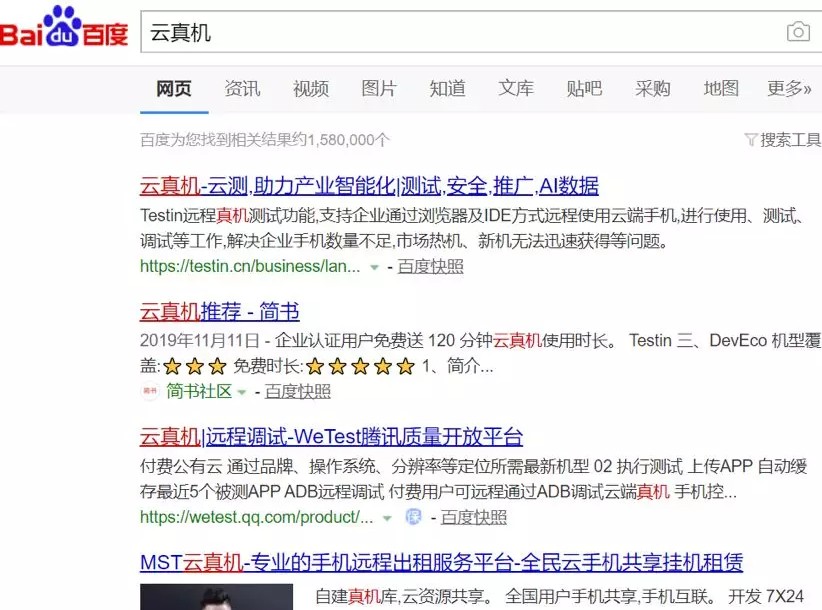Click snippet text Testin远程真机测试功能
Viewport: 822px width, 610px height.
229,215
